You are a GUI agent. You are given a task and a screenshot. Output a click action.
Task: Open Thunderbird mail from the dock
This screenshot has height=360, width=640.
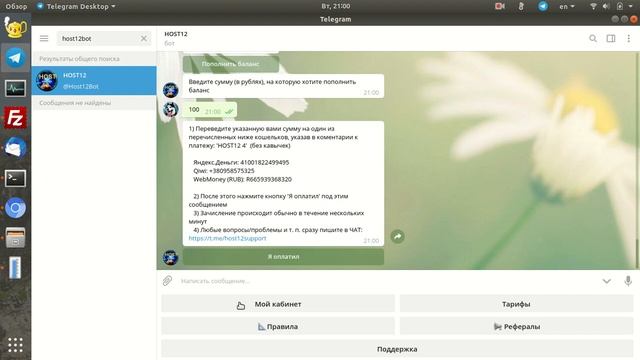click(x=15, y=148)
